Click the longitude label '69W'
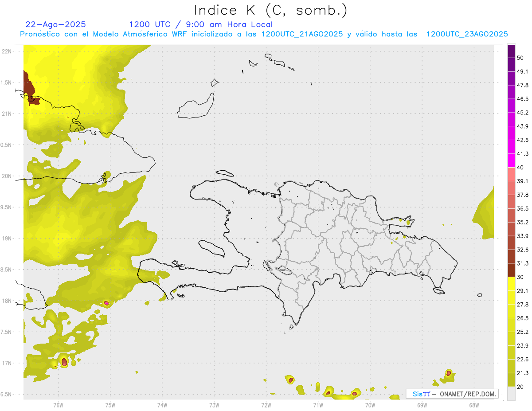The height and width of the screenshot is (411, 532). (x=422, y=405)
